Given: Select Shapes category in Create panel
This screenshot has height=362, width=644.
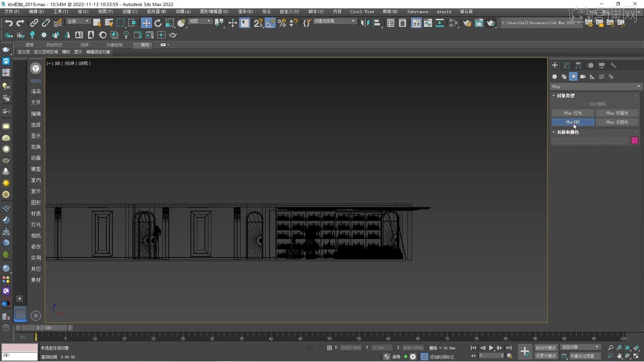Looking at the screenshot, I should tap(564, 77).
